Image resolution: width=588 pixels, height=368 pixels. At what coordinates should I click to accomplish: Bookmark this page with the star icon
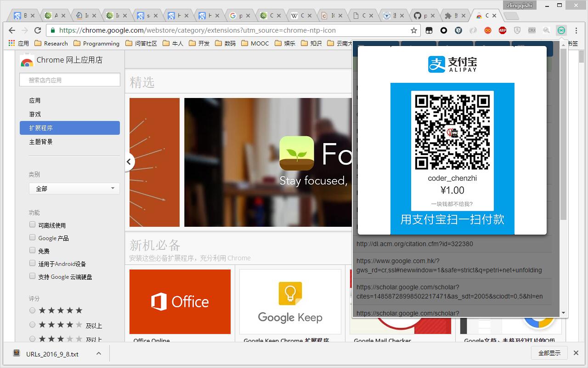414,30
